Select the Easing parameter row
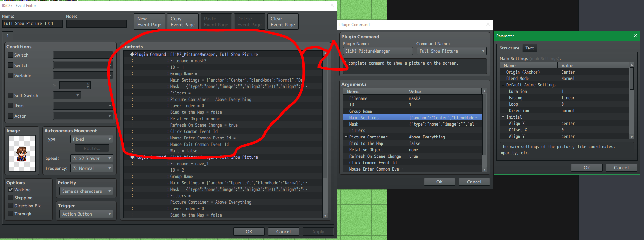This screenshot has height=240, width=644. click(x=564, y=98)
